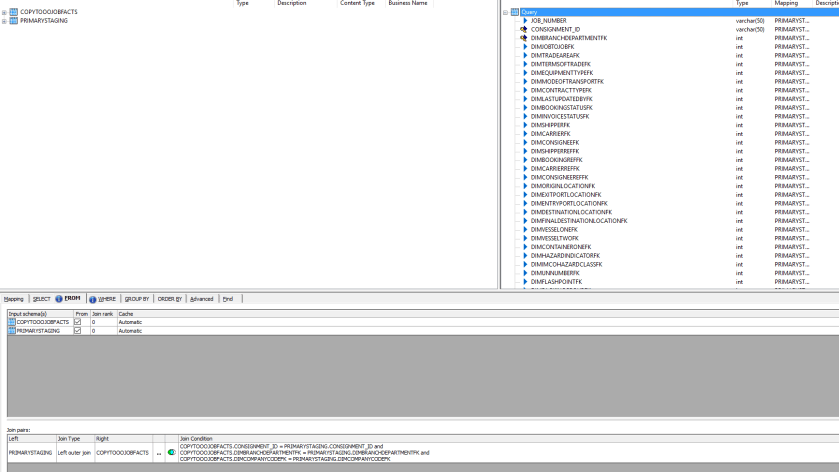The height and width of the screenshot is (472, 839).
Task: Expand the PRIMARYSTAGING input schema node
Action: click(x=4, y=20)
